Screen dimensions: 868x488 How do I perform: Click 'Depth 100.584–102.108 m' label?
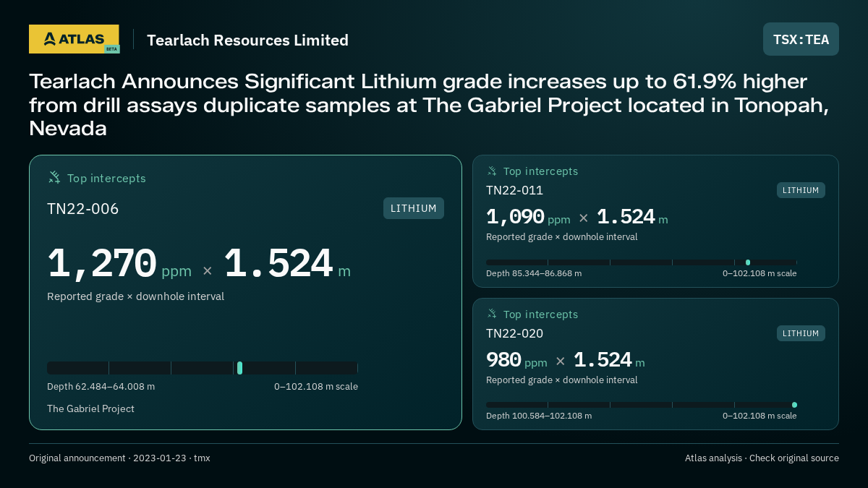coord(539,416)
